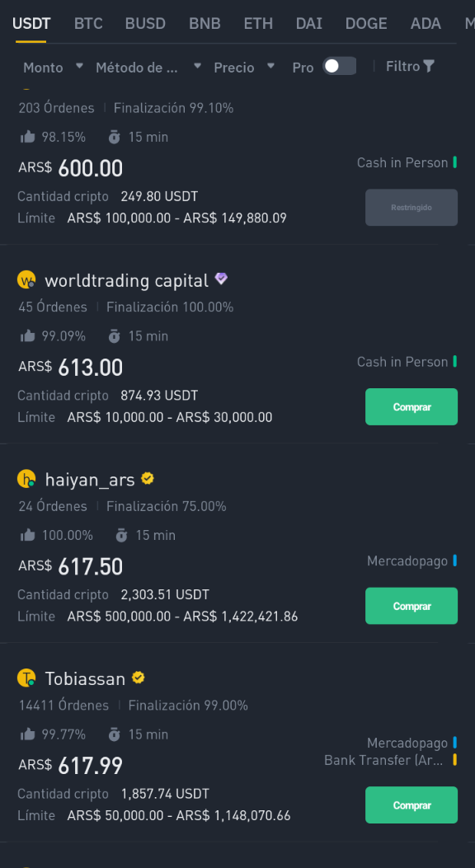Image resolution: width=475 pixels, height=868 pixels.
Task: Click the worldtrading capital avatar icon
Action: (x=27, y=279)
